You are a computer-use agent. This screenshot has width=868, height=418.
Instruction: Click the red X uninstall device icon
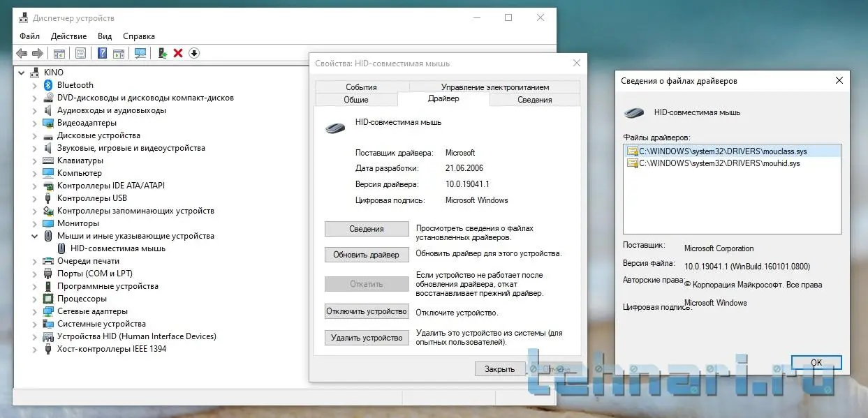click(178, 53)
